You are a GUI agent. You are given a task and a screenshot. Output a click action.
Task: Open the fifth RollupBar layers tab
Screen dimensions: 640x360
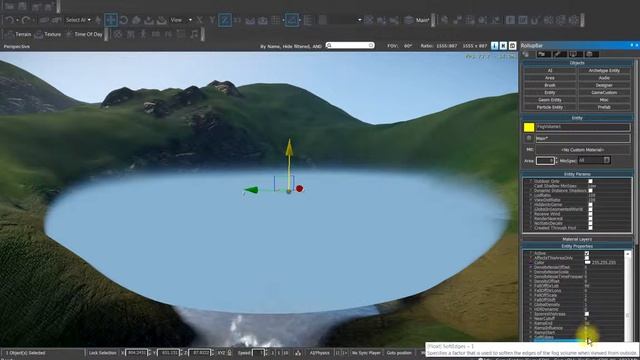point(591,54)
